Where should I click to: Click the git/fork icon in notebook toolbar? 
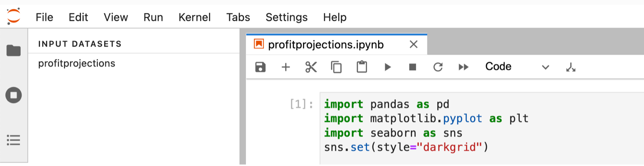tap(571, 67)
